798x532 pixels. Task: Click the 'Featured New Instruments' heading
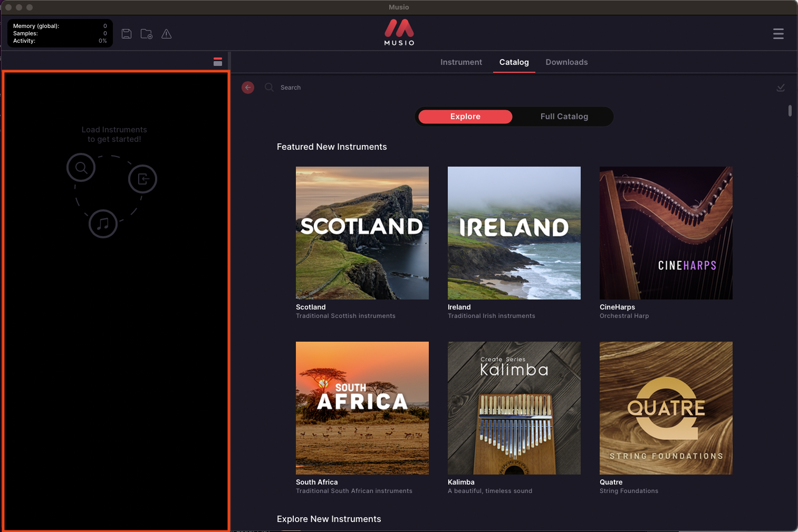[x=332, y=147]
